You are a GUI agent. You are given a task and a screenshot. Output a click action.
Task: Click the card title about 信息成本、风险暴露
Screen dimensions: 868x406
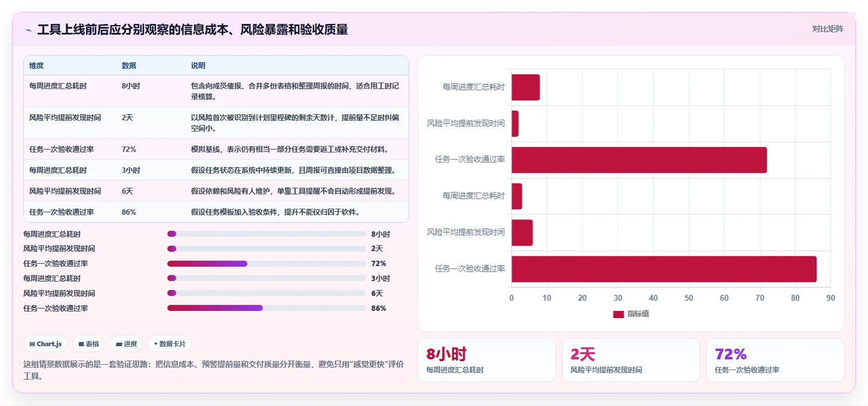(x=192, y=30)
